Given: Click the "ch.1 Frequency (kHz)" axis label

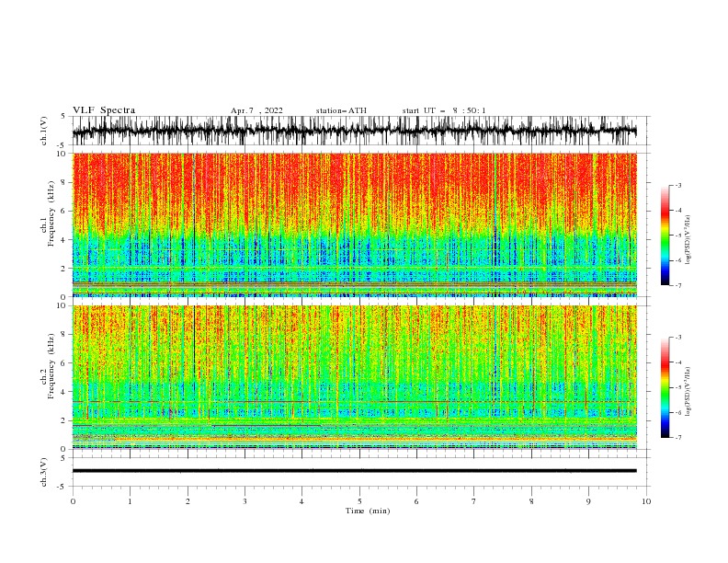Looking at the screenshot, I should (48, 212).
